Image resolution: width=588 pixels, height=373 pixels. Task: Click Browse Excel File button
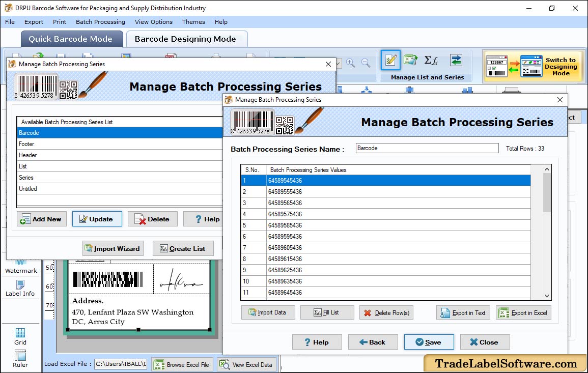[x=183, y=364]
